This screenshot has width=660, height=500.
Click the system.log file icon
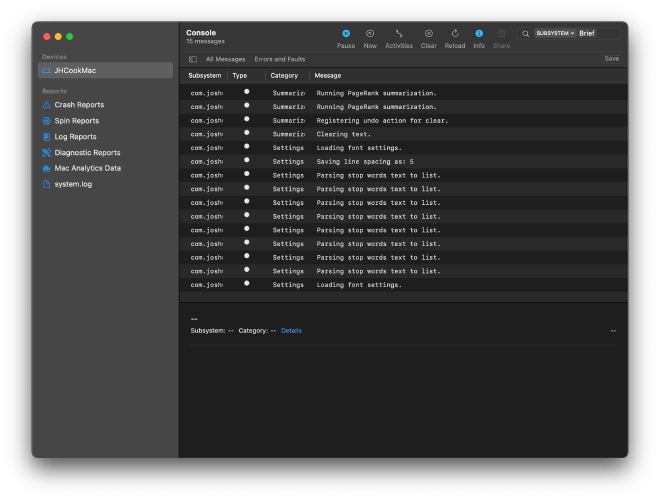[x=47, y=184]
